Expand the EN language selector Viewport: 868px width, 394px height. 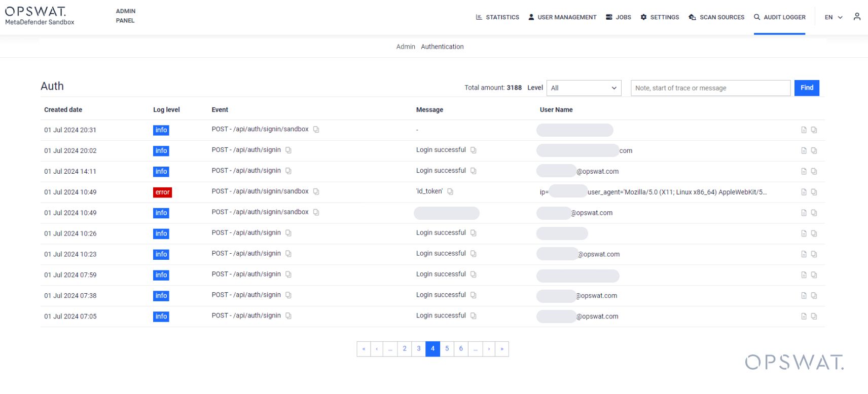click(833, 17)
